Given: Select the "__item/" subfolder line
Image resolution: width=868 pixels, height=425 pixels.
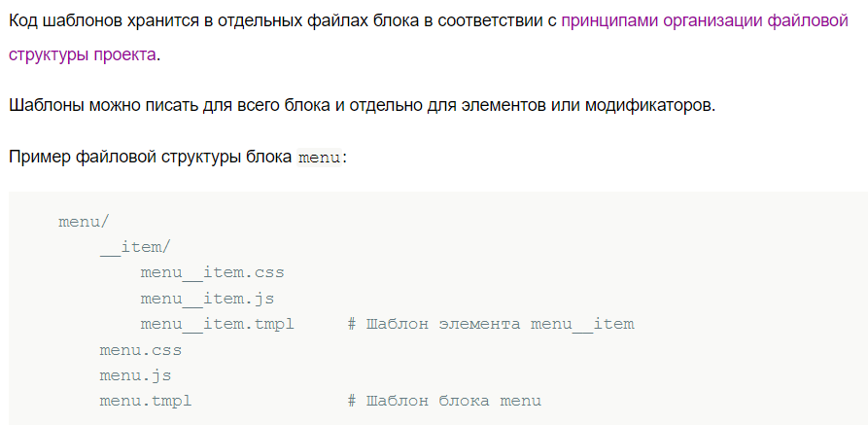Looking at the screenshot, I should (136, 247).
